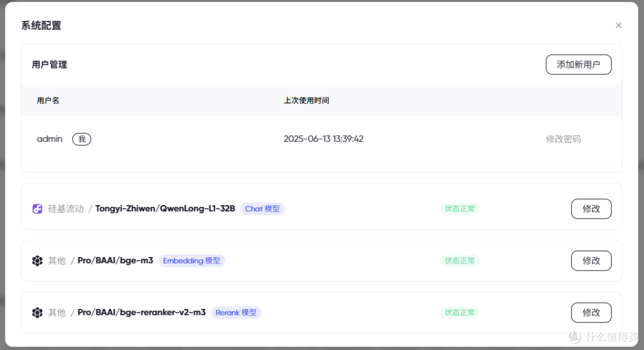This screenshot has height=350, width=644.
Task: Click the 用户名 column header
Action: coord(48,101)
